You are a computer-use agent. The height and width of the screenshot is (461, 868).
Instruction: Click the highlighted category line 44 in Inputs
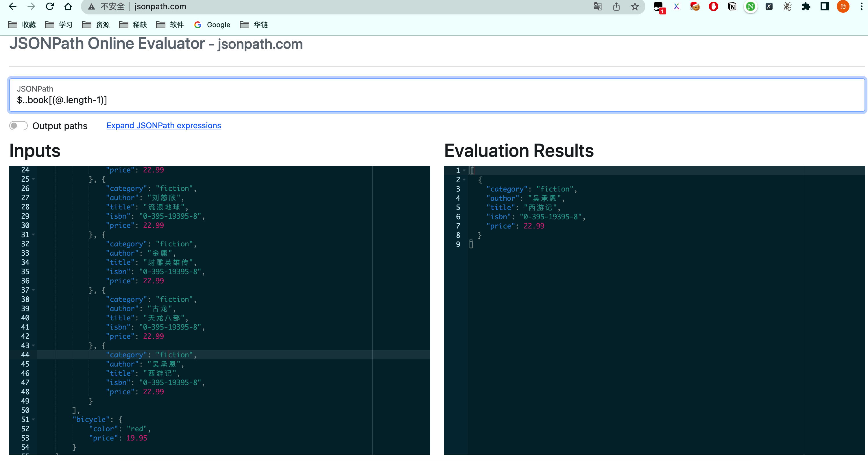(x=234, y=355)
